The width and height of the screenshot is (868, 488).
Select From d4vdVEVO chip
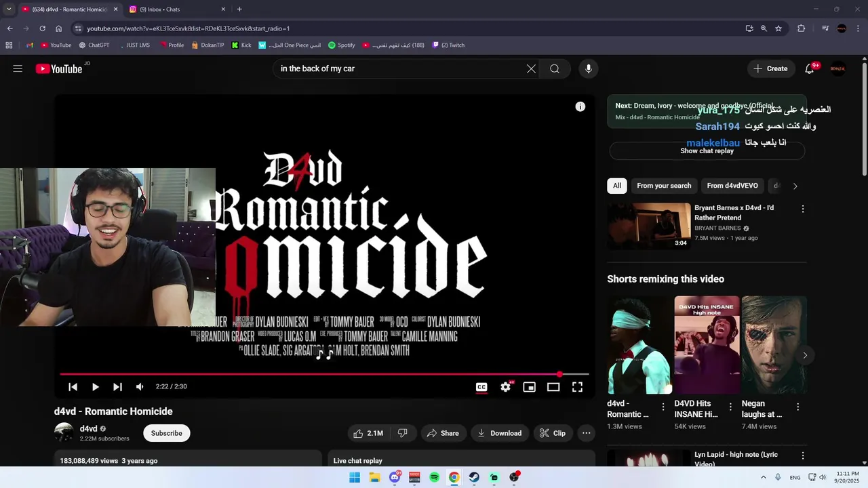point(732,186)
